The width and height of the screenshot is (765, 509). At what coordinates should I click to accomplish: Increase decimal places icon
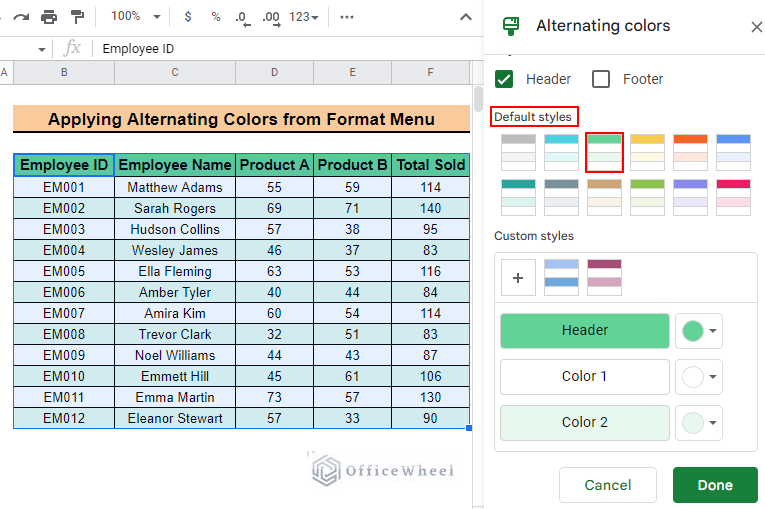click(271, 18)
